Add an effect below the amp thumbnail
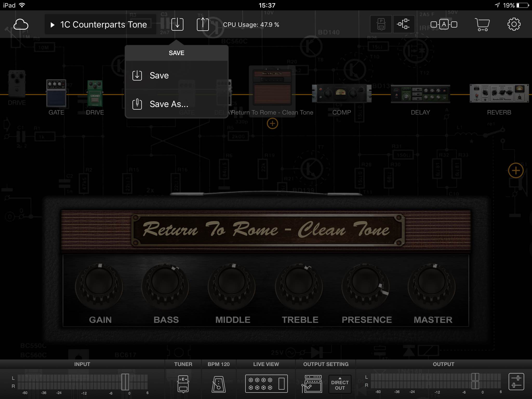This screenshot has width=532, height=399. point(272,123)
